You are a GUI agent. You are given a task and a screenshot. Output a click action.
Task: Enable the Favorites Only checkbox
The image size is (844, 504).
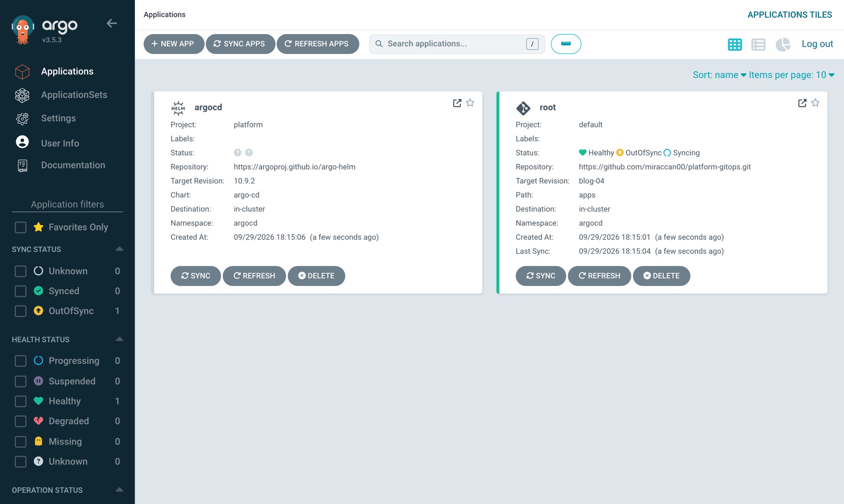(x=21, y=227)
